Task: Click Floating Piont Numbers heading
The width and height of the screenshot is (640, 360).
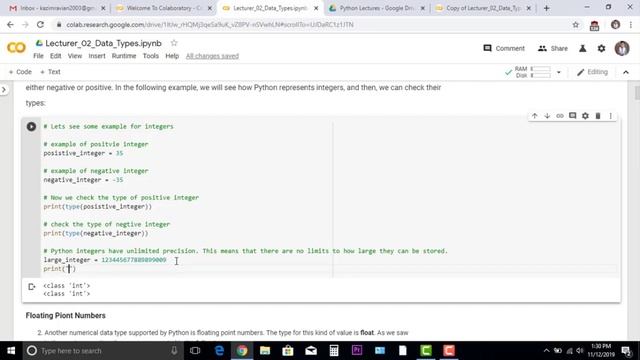Action: tap(66, 316)
